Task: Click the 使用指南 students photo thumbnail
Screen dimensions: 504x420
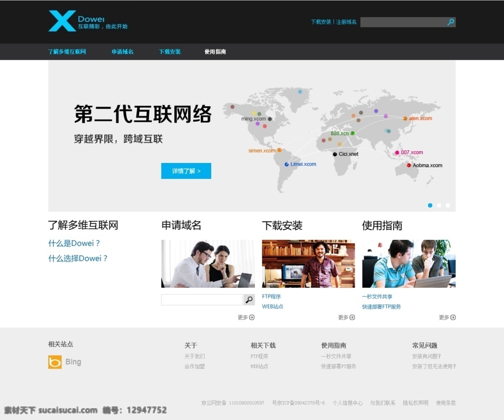Action: point(409,264)
